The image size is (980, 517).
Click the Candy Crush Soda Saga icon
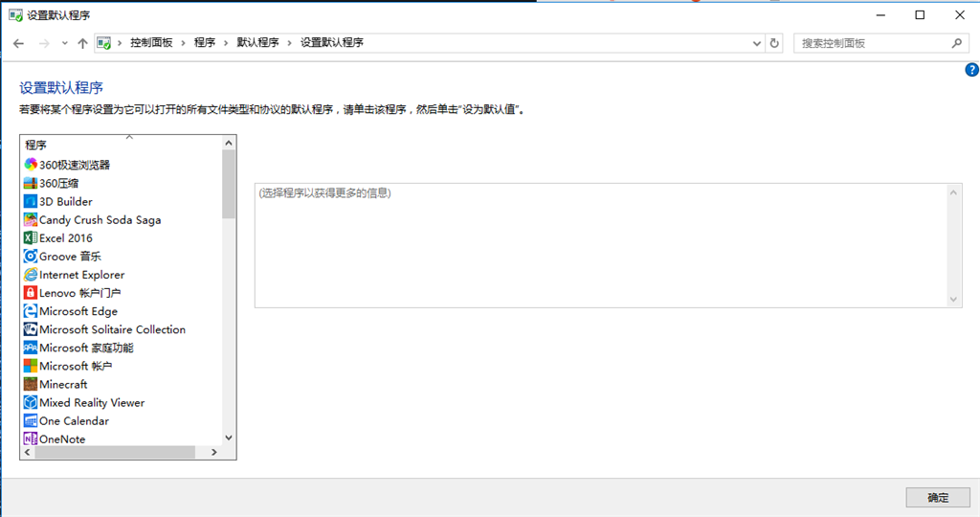[x=30, y=219]
